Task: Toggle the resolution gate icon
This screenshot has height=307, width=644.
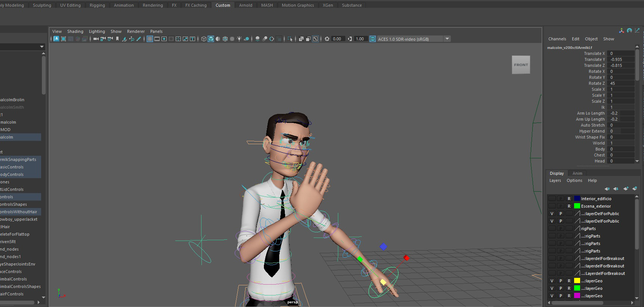Action: pos(164,39)
